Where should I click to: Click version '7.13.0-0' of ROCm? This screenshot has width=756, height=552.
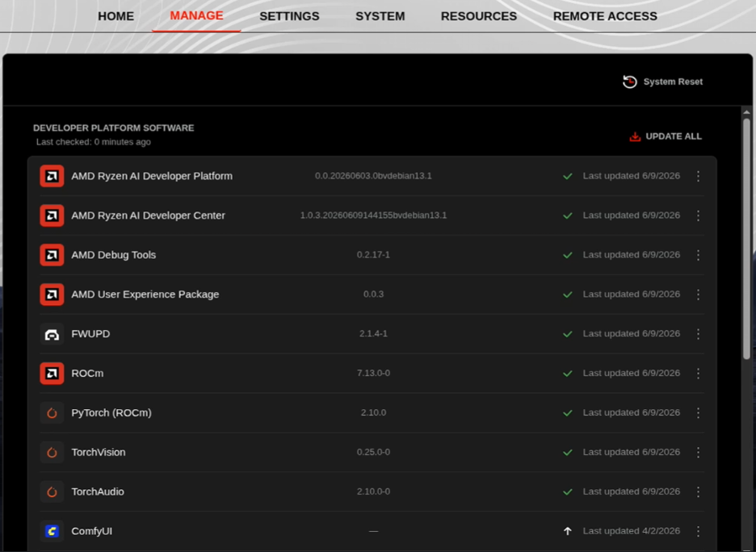pyautogui.click(x=373, y=374)
